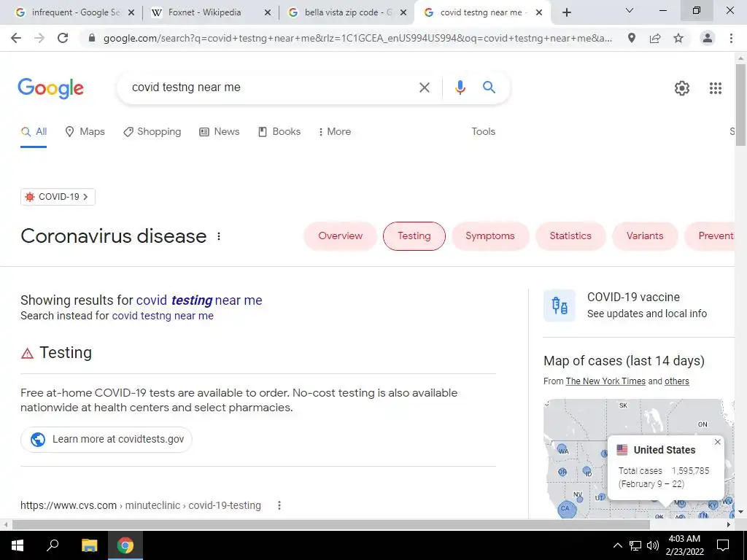Screen dimensions: 747x560
Task: Open Learn more at covidtests.gov
Action: coord(107,439)
